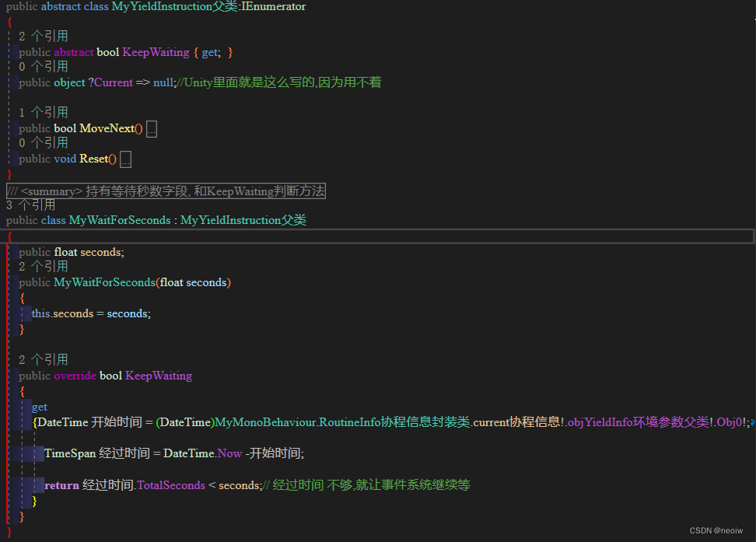The image size is (756, 542).
Task: Click the null keyword on Current line
Action: point(162,82)
